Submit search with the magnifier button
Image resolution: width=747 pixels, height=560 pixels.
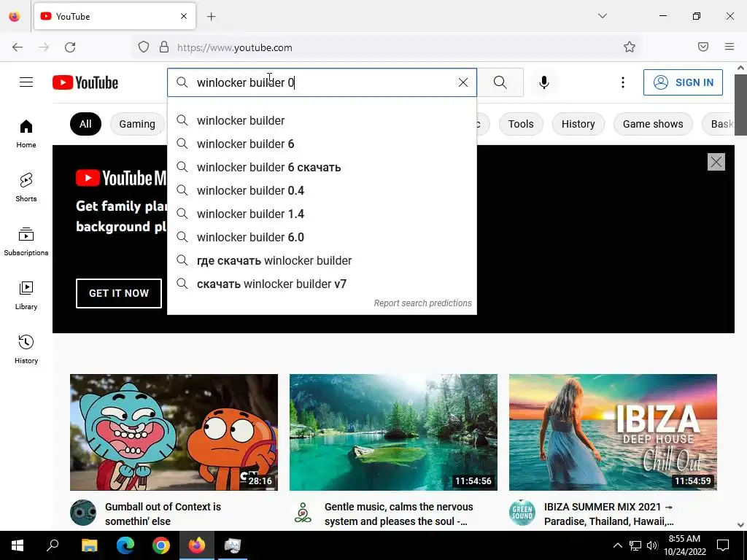point(500,82)
